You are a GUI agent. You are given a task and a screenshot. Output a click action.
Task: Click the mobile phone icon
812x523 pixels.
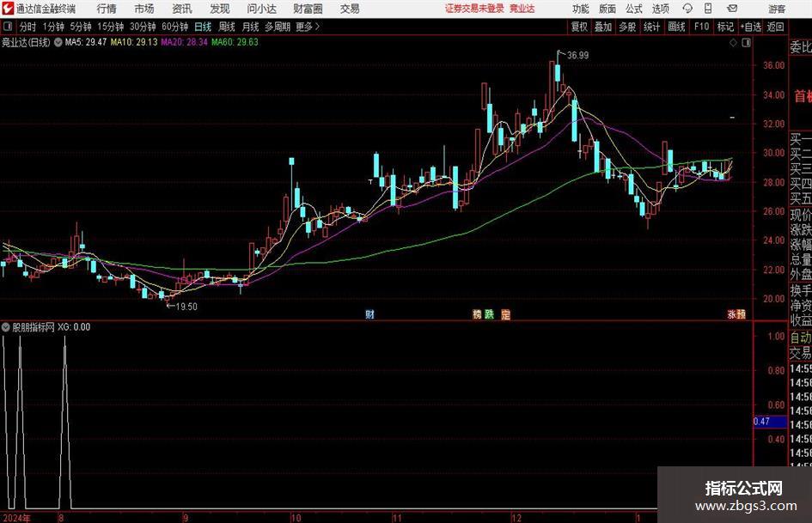click(x=708, y=9)
